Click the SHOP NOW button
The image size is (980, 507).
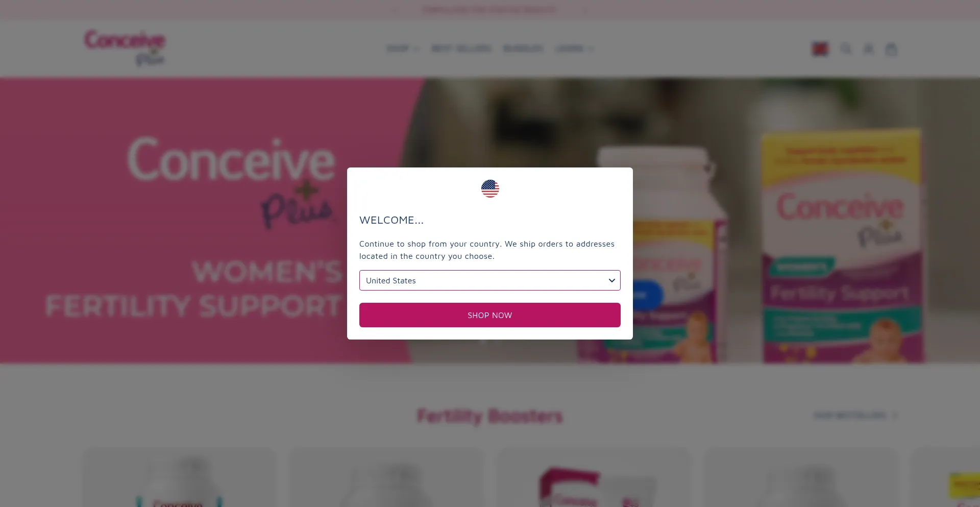point(489,315)
